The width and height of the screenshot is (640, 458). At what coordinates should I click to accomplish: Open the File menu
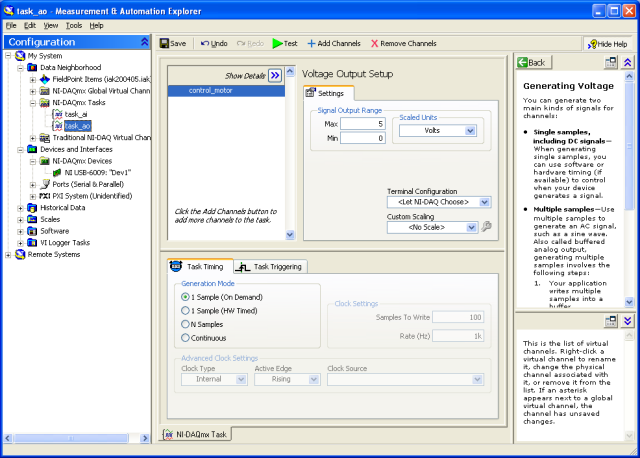tap(11, 25)
